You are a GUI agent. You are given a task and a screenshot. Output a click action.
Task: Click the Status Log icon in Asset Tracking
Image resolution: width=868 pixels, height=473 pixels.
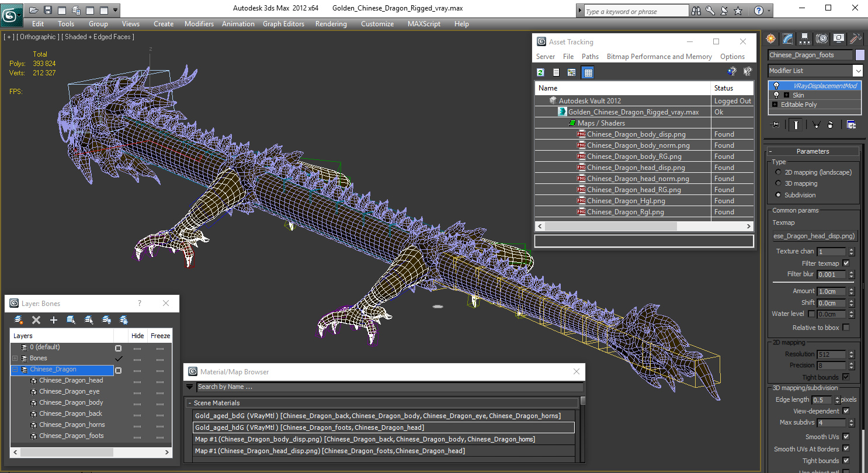pos(556,72)
